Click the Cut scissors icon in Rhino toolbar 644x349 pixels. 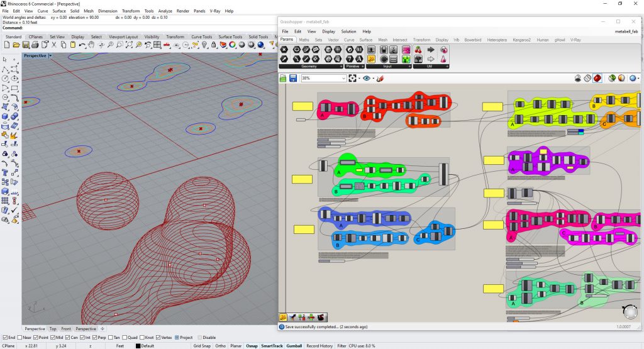click(x=54, y=45)
